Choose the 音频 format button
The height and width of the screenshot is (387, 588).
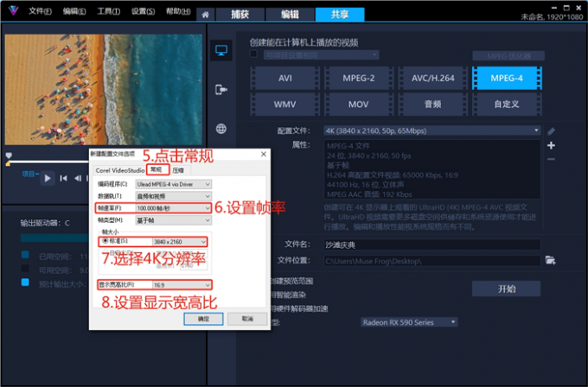coord(432,105)
